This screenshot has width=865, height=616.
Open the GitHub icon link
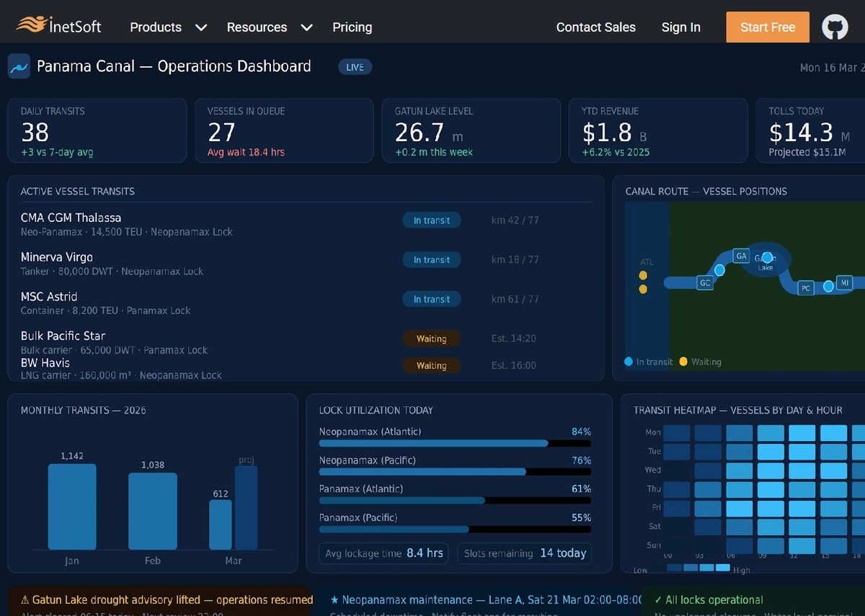835,27
